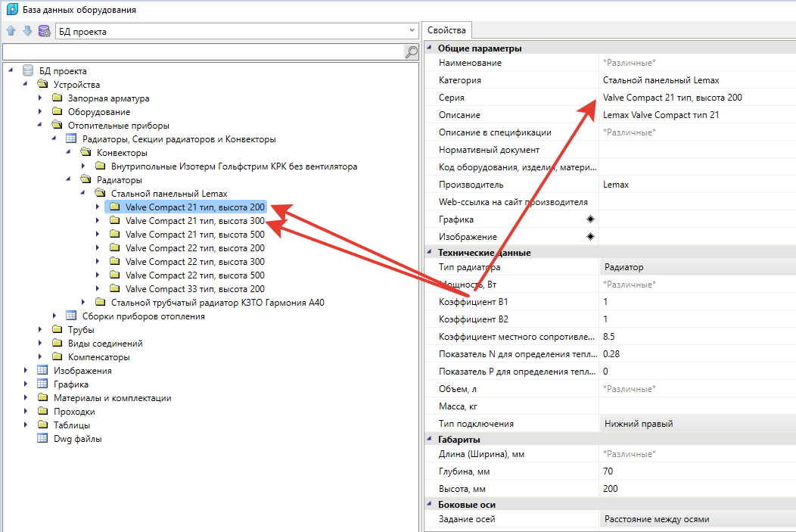This screenshot has height=532, width=796.
Task: Expand Valve Compact 21 тип, высота 300
Action: click(x=98, y=220)
